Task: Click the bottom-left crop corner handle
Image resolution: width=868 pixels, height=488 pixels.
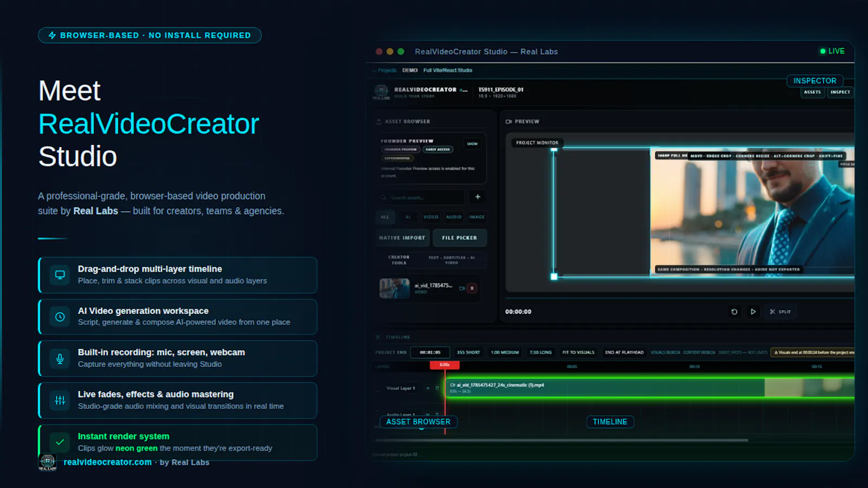Action: pyautogui.click(x=554, y=277)
